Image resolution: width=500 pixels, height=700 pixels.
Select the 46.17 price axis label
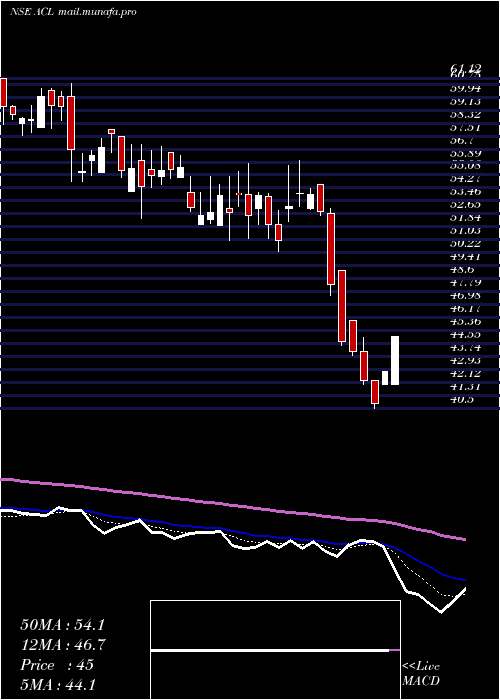[466, 308]
